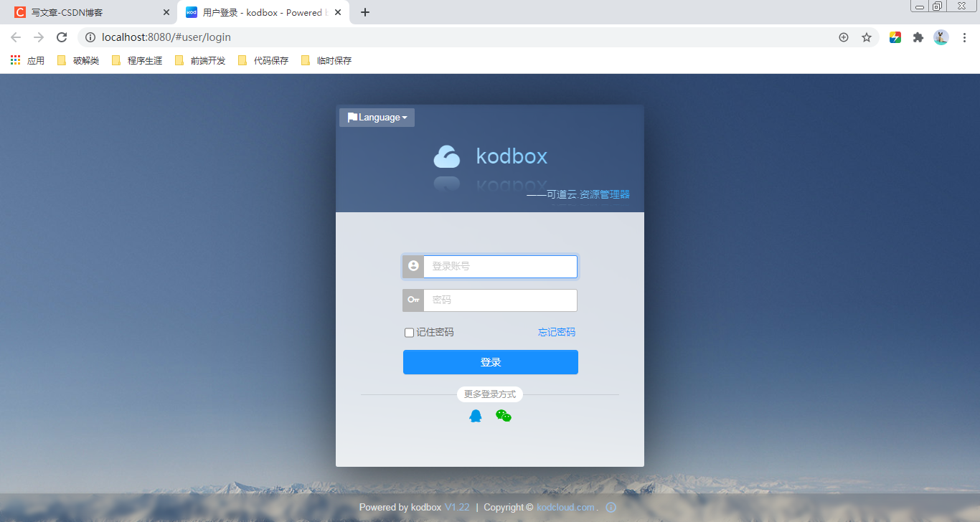The width and height of the screenshot is (980, 522).
Task: Go back with browser back arrow
Action: (x=16, y=37)
